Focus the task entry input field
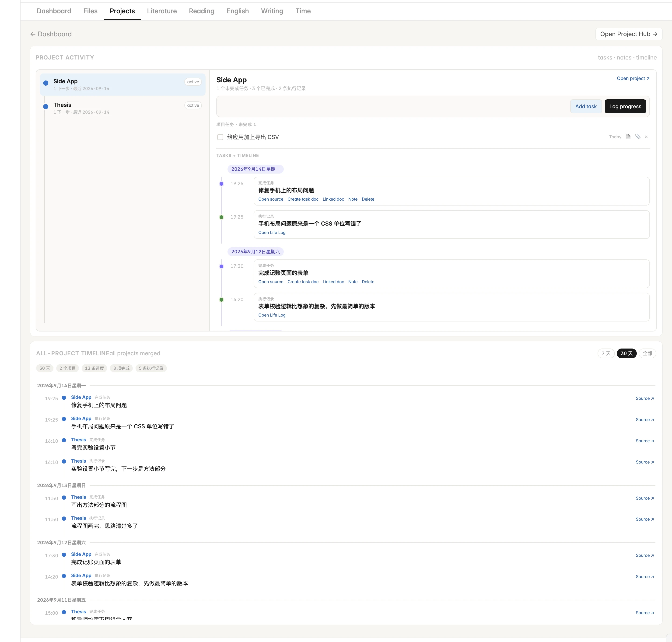Viewport: 672px width, 642px height. [393, 106]
